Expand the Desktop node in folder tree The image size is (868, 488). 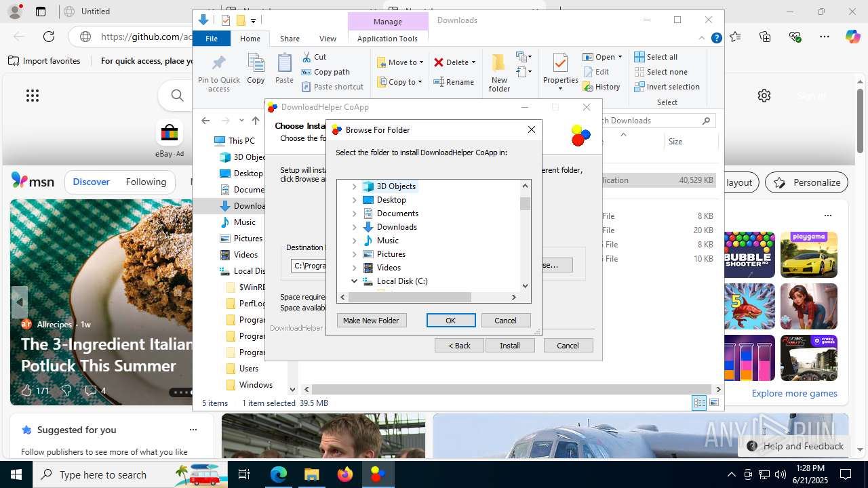pos(354,200)
